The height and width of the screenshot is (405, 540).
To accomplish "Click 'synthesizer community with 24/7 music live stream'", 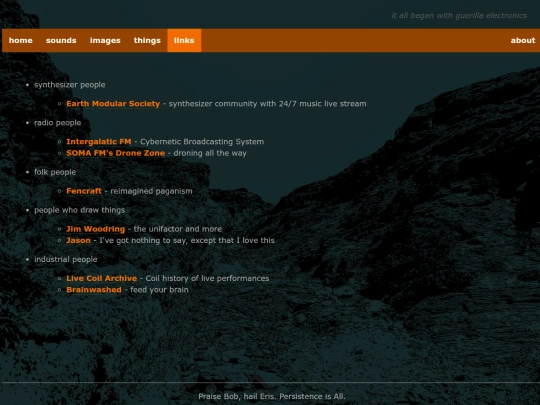I will pos(268,104).
